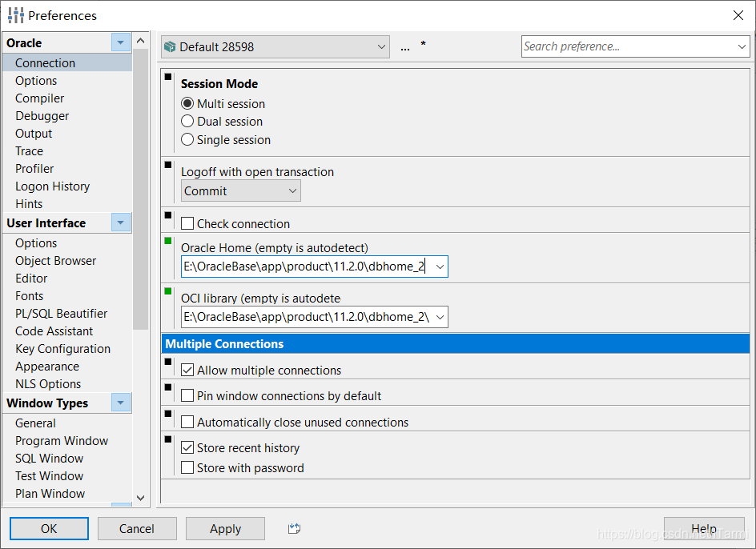Click the Help button
Image resolution: width=756 pixels, height=549 pixels.
pyautogui.click(x=704, y=529)
